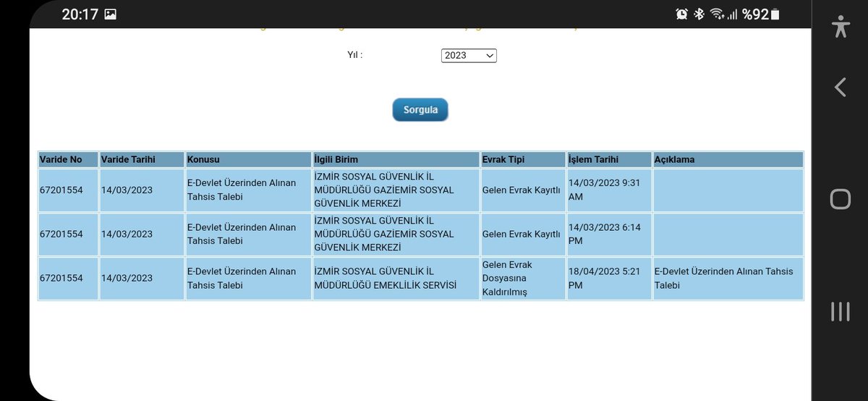
Task: Open the Yıl dropdown showing 2023
Action: (469, 55)
